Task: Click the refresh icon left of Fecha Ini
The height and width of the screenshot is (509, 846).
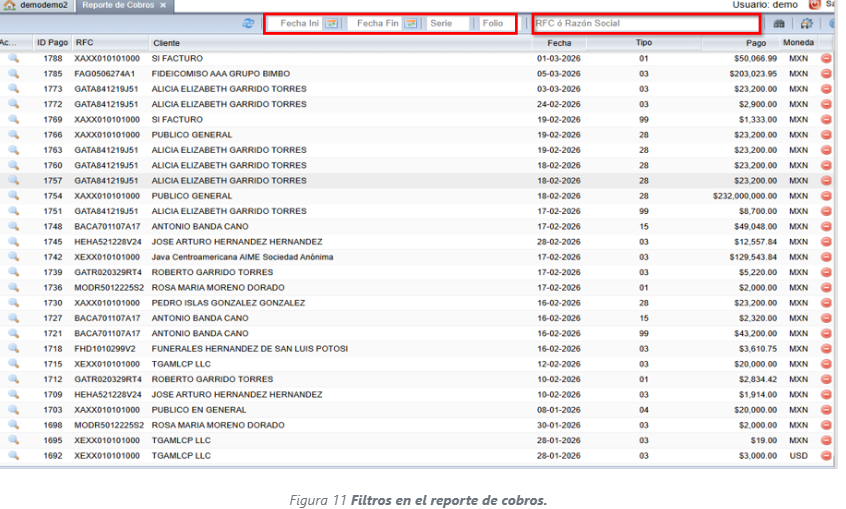Action: pyautogui.click(x=248, y=23)
